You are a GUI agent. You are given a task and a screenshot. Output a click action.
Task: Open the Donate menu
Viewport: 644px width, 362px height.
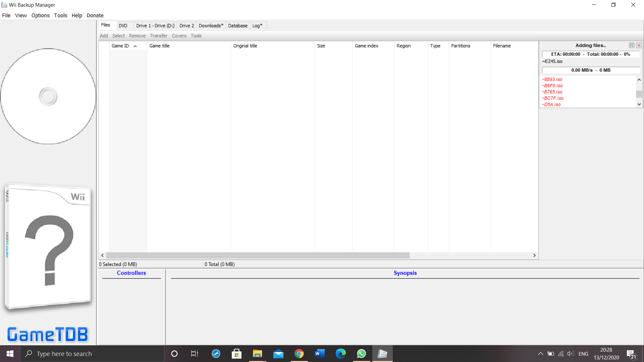[x=95, y=15]
